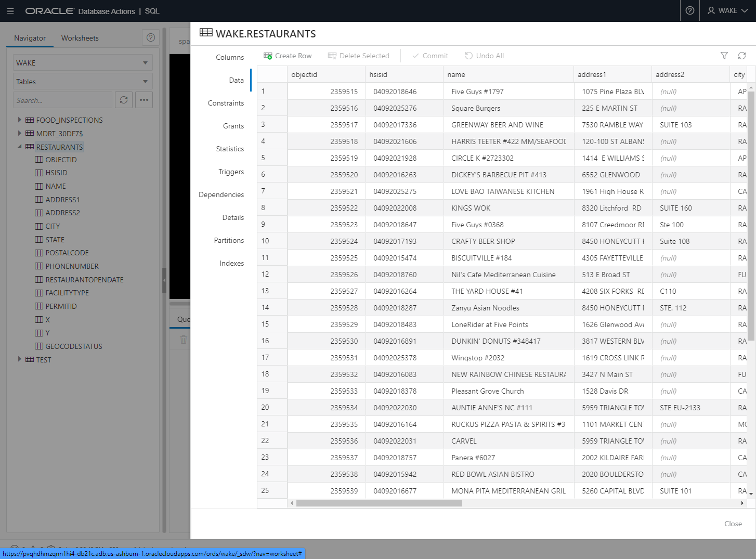
Task: Expand the MDRT_30DF7$ table node
Action: pyautogui.click(x=20, y=133)
